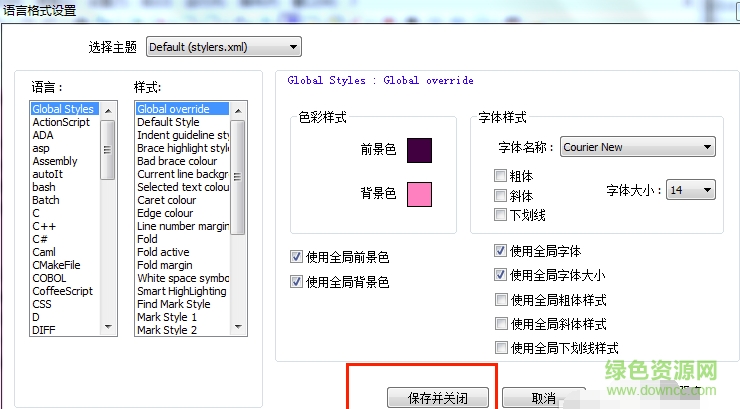
Task: Select CoffeeScript in the language list
Action: coord(62,291)
